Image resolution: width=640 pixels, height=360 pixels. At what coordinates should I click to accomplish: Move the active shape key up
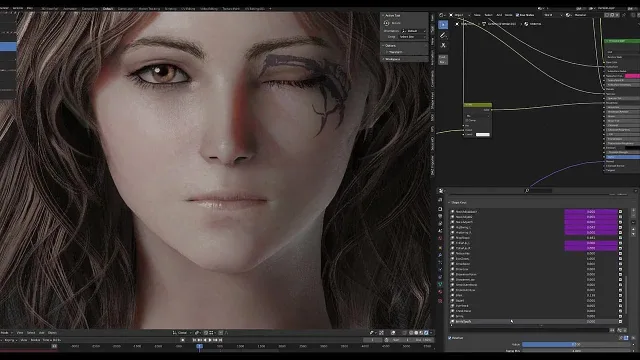[633, 229]
